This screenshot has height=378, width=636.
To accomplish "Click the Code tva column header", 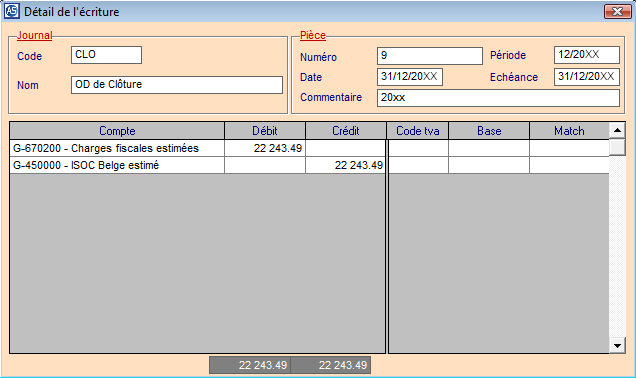I will 418,131.
